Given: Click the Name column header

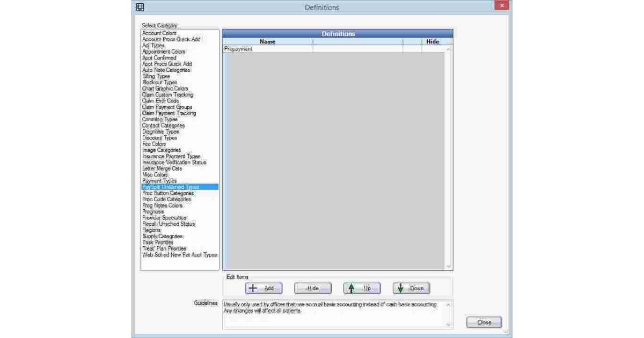Looking at the screenshot, I should (x=267, y=41).
